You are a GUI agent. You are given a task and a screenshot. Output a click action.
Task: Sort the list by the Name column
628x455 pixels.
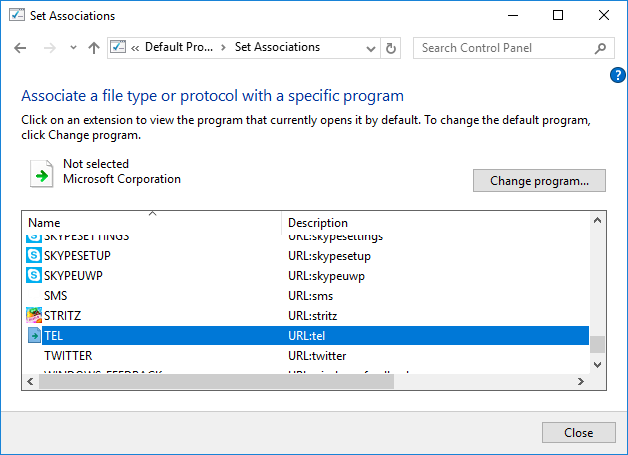[x=152, y=223]
